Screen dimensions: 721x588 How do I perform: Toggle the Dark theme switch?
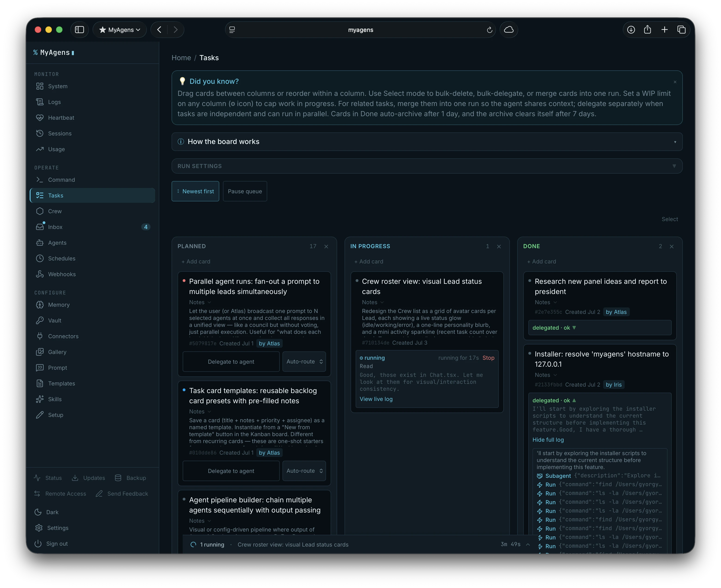[x=47, y=512]
